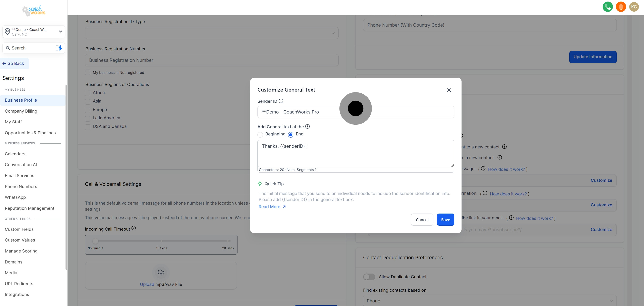The image size is (644, 306).
Task: Click Incoming Call Timeout info icon
Action: coord(134,228)
